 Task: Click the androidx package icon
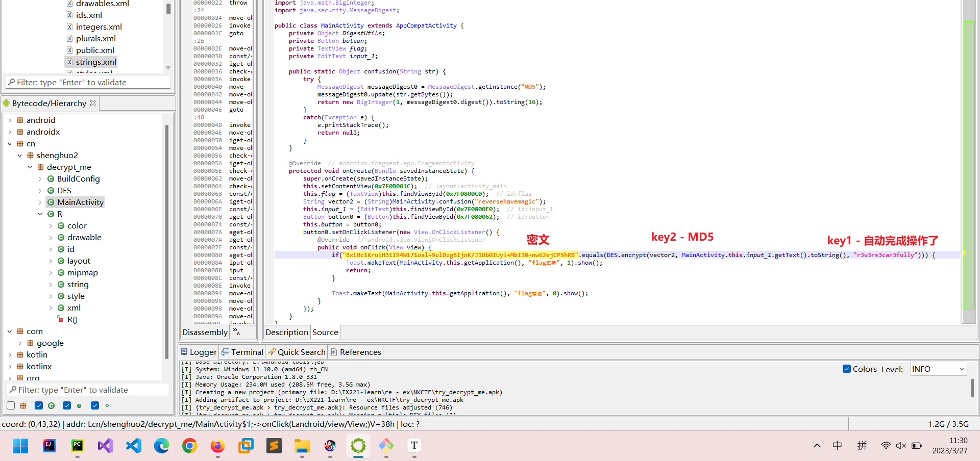click(x=20, y=132)
